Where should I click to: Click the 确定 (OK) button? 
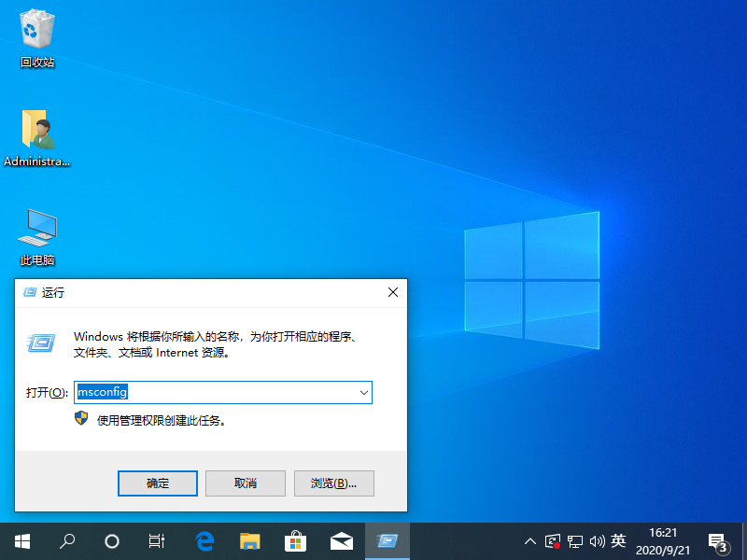[x=158, y=483]
